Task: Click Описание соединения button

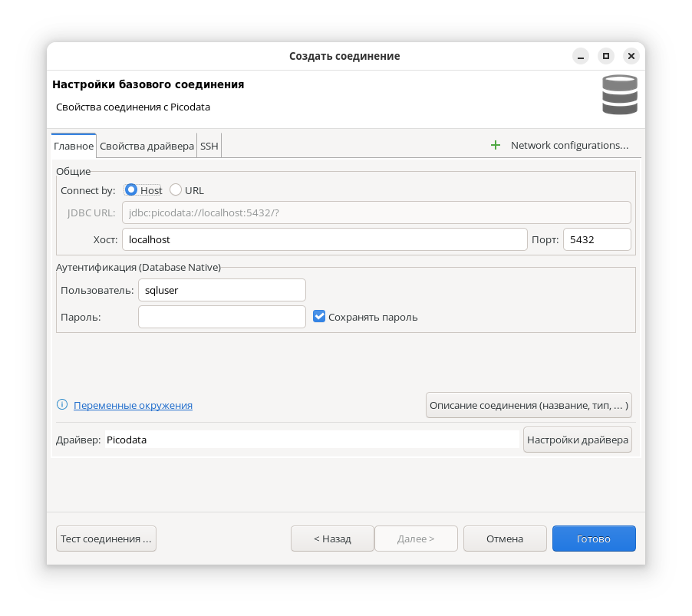Action: tap(528, 405)
